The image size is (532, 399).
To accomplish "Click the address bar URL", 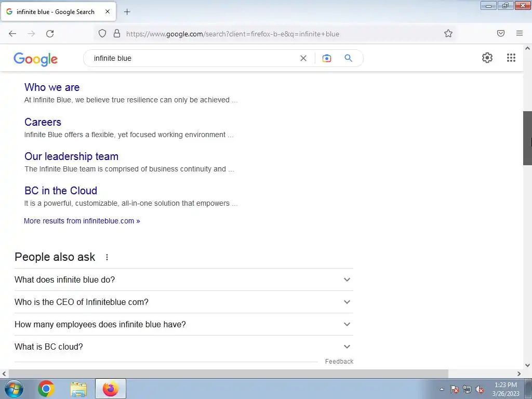I will (233, 34).
